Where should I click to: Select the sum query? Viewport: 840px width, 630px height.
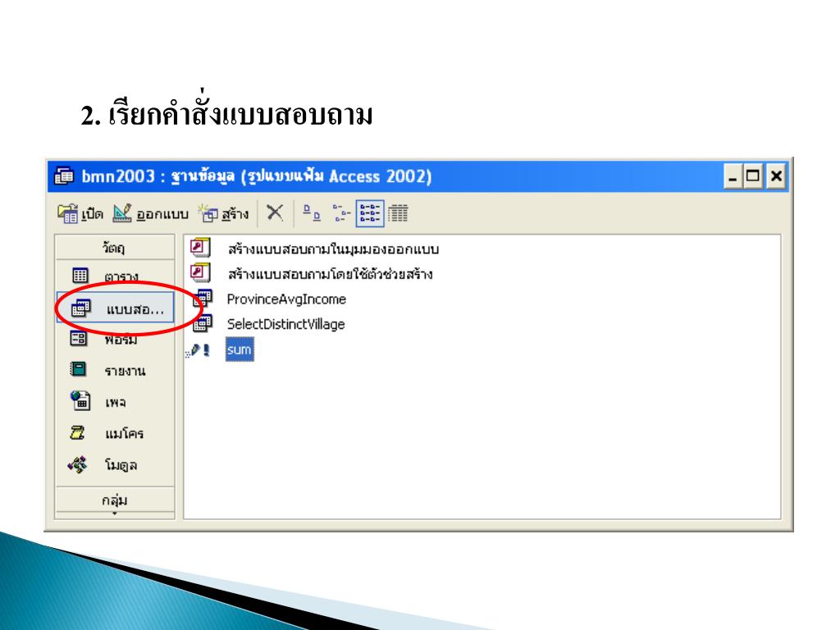tap(240, 349)
